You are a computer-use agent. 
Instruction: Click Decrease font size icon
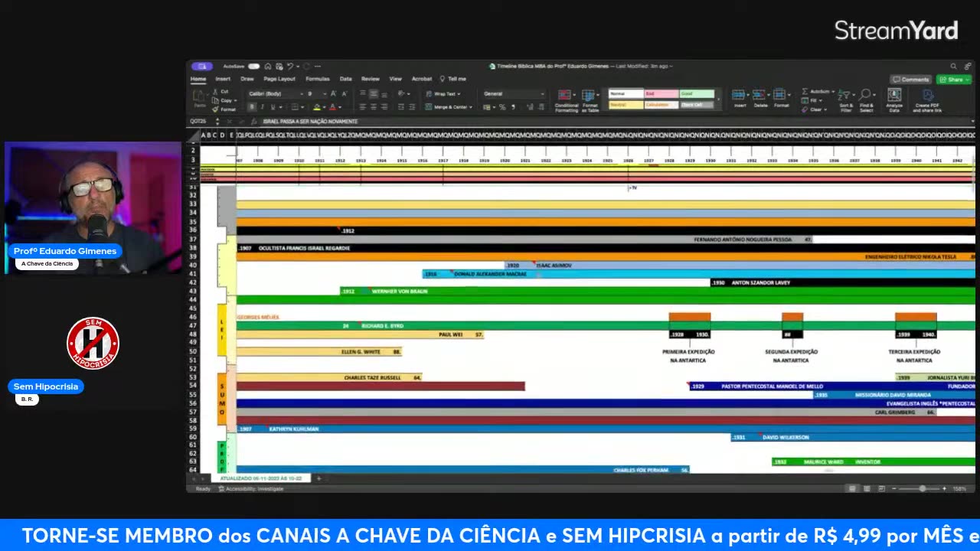pyautogui.click(x=343, y=93)
